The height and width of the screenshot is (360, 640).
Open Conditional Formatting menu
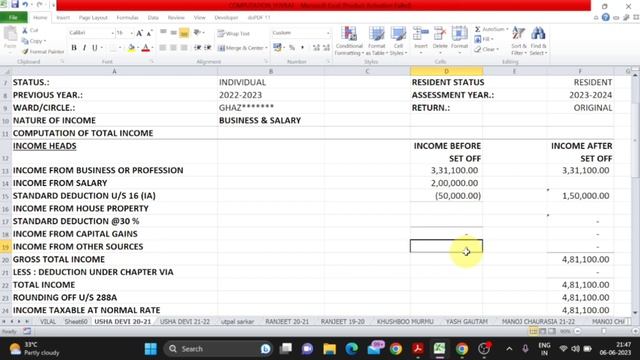[349, 40]
